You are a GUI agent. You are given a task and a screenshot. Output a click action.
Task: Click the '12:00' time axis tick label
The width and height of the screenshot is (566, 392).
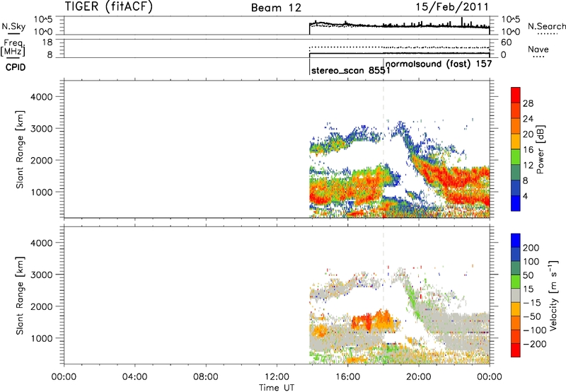277,377
